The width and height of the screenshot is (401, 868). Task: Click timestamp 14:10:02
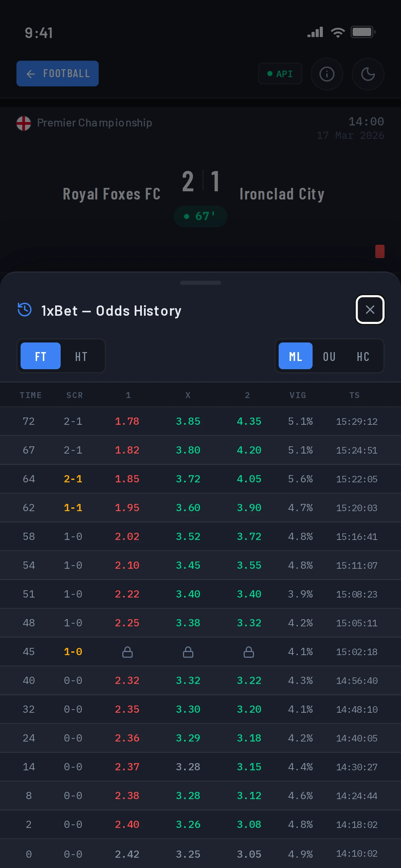[x=357, y=854]
